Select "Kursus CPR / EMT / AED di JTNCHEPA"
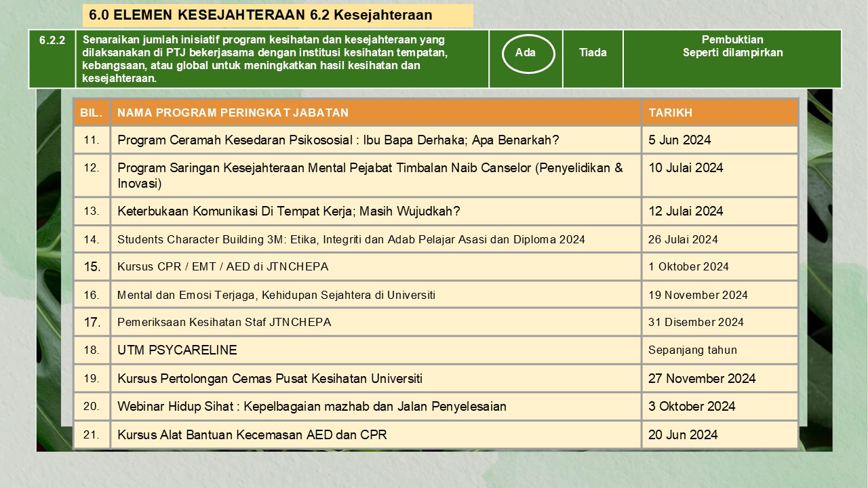This screenshot has width=868, height=488. pyautogui.click(x=222, y=267)
